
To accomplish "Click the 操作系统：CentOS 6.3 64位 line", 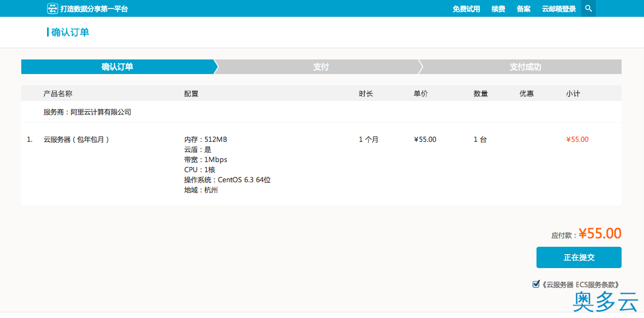I will (x=227, y=180).
